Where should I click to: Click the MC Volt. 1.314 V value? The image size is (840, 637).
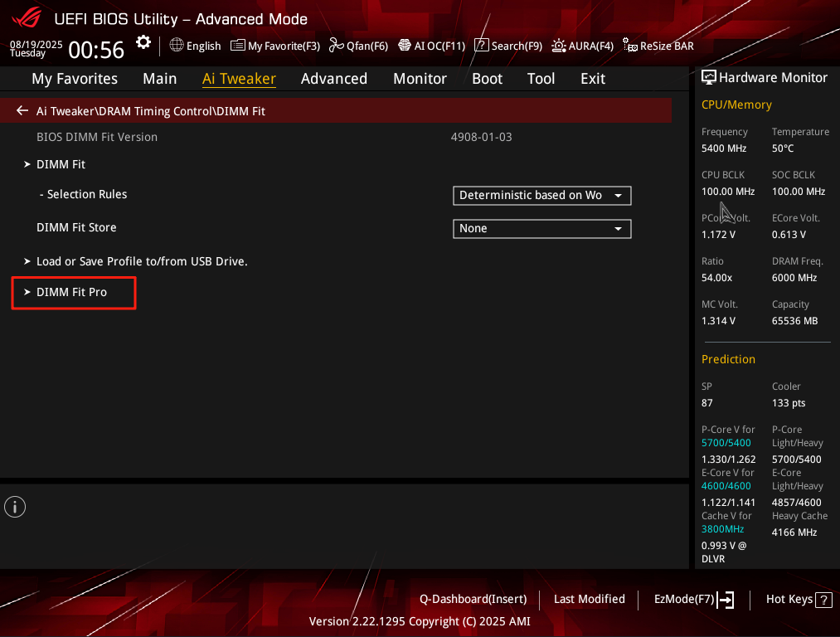718,321
